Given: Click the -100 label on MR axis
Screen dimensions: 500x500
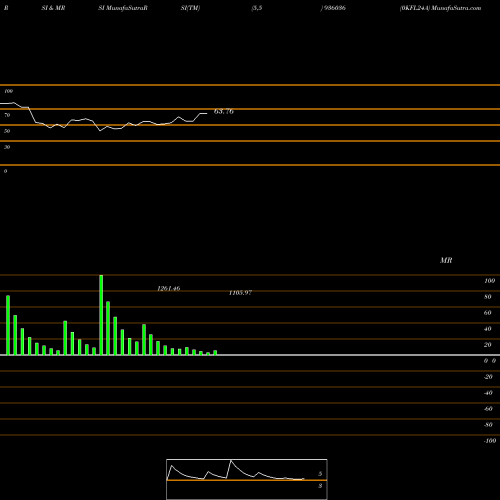Looking at the screenshot, I should tap(490, 441).
